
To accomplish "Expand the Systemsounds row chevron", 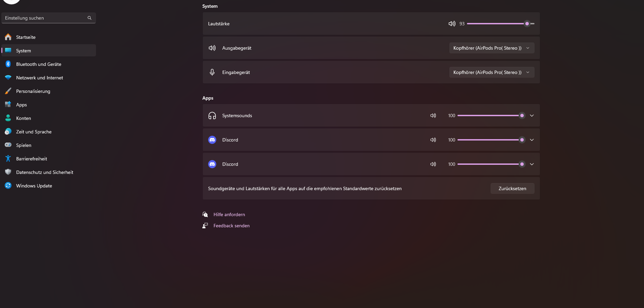I will tap(532, 115).
